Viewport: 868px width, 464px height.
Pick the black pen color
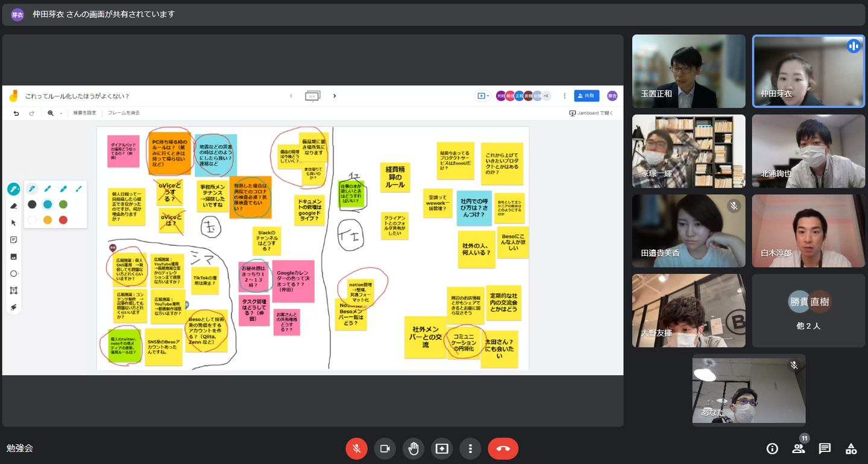[x=32, y=205]
